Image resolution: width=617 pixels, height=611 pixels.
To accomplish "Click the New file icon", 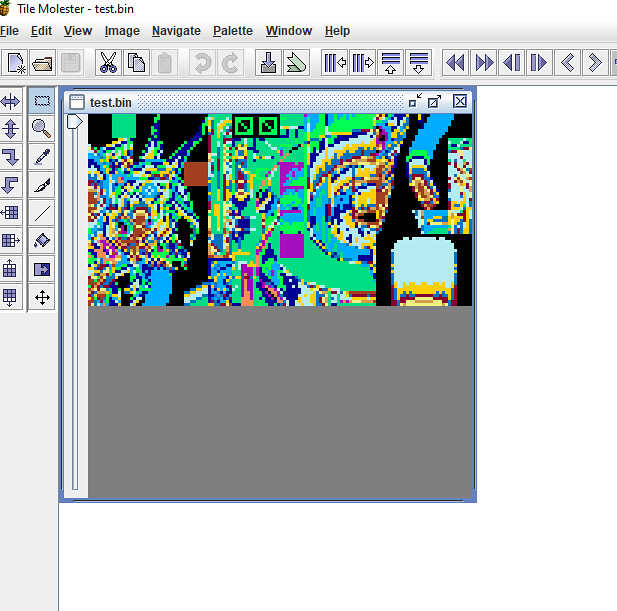I will [16, 63].
